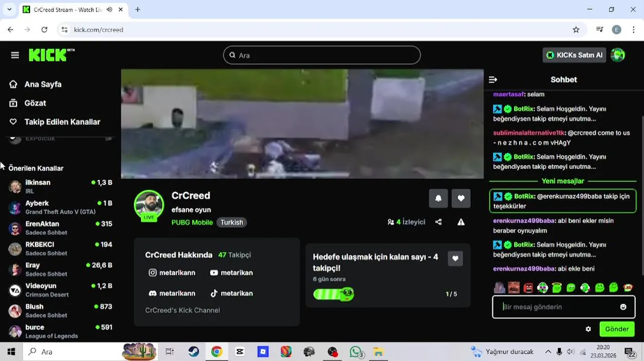This screenshot has height=361, width=644.
Task: Click subliminalalternative1tk username in chat
Action: [x=529, y=133]
